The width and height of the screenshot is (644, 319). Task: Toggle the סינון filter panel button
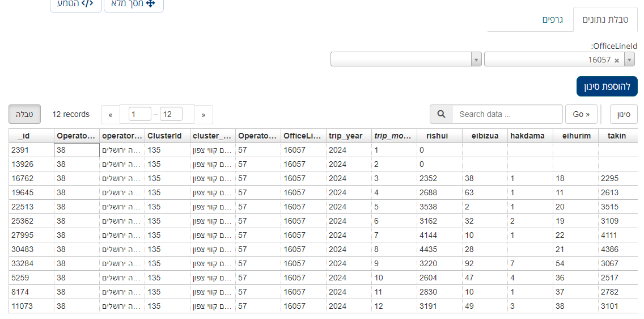pyautogui.click(x=624, y=114)
